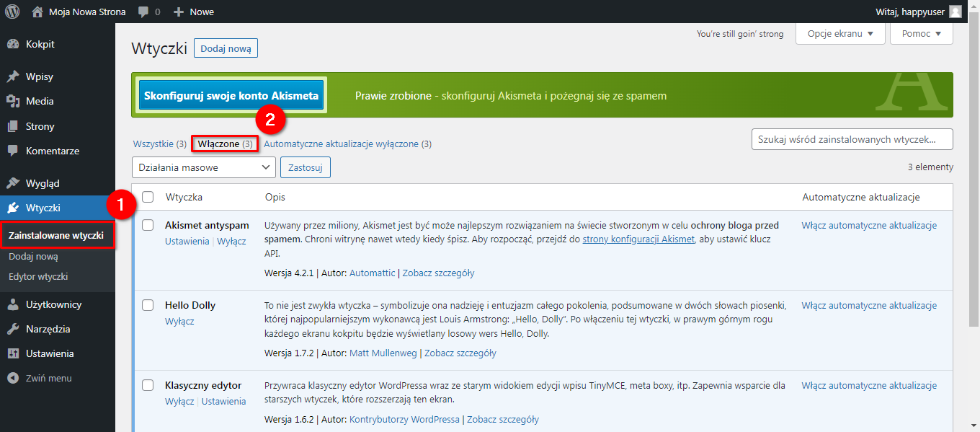Screen dimensions: 980x432
Task: Click the plugin search input field
Action: [852, 139]
